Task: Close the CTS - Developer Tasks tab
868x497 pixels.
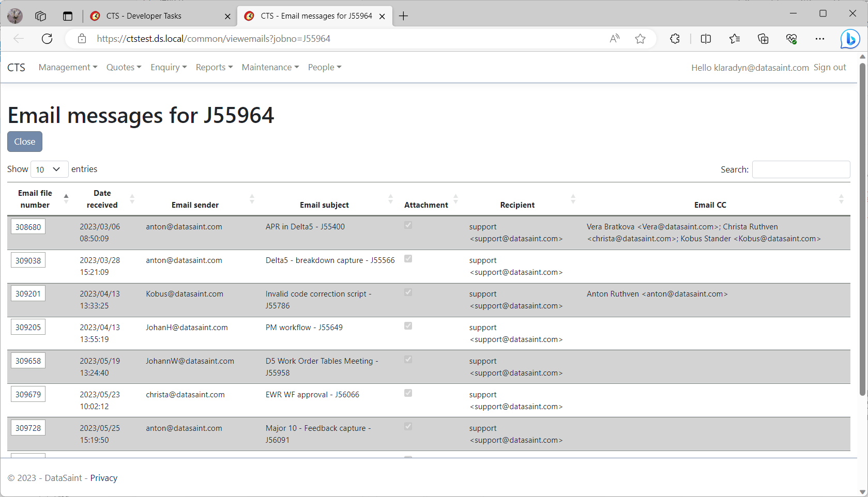Action: coord(227,17)
